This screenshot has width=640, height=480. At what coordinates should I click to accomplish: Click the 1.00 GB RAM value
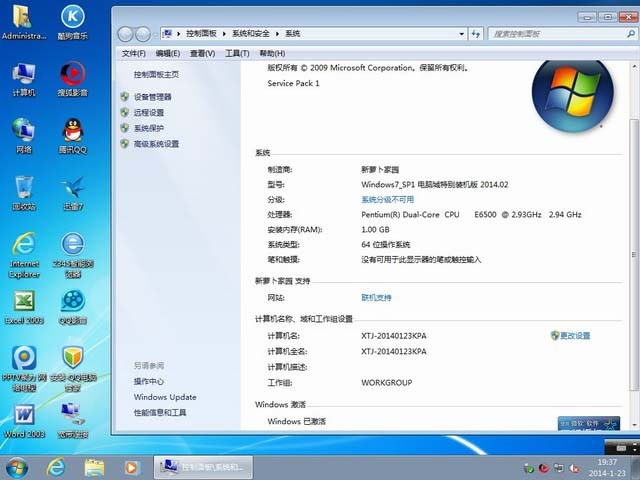click(x=375, y=229)
